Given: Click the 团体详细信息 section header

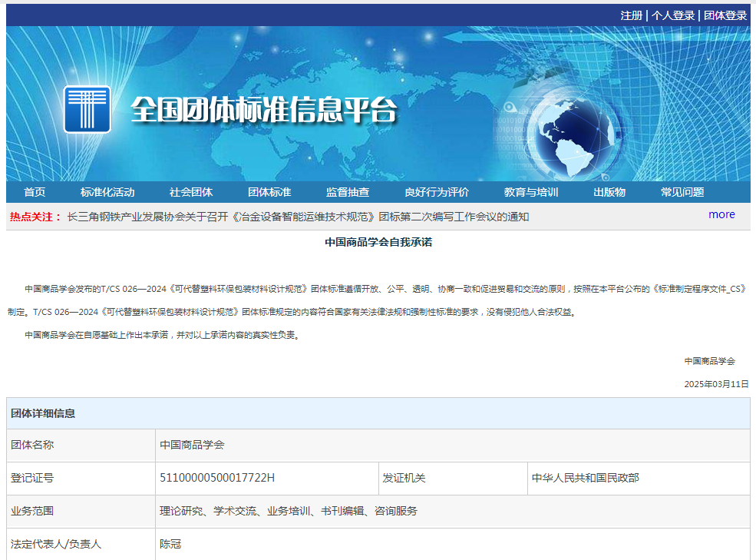Looking at the screenshot, I should (x=43, y=413).
